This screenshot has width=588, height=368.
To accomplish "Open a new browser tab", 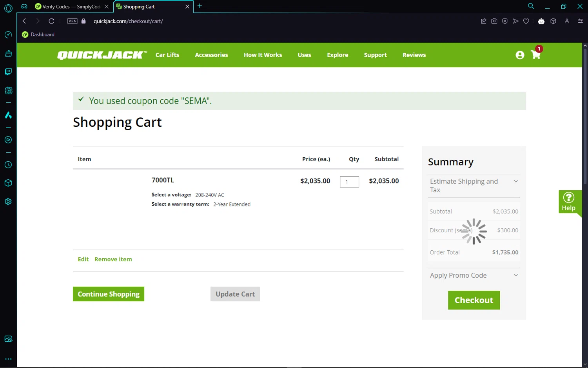I will click(x=200, y=6).
